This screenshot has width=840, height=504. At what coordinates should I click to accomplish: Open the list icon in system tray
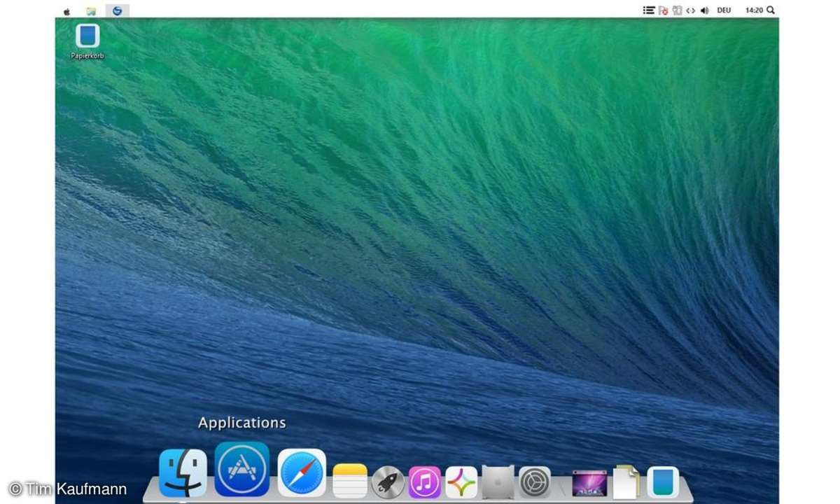(649, 10)
